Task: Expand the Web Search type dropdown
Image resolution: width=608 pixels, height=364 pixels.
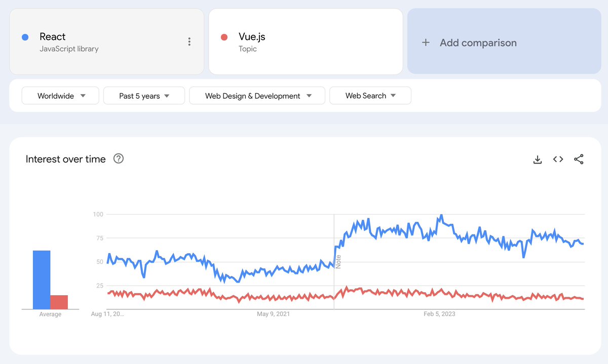Action: click(x=370, y=96)
